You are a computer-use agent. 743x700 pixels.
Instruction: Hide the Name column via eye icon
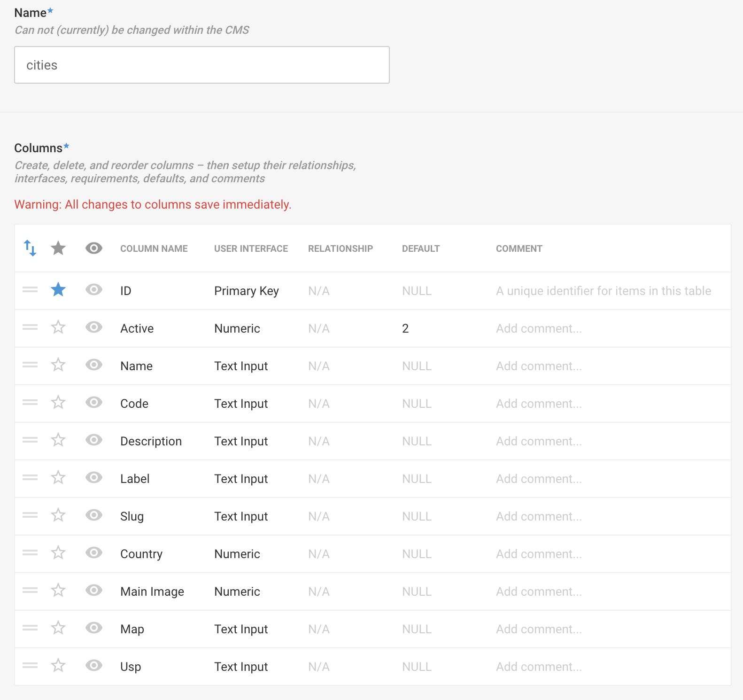click(94, 365)
